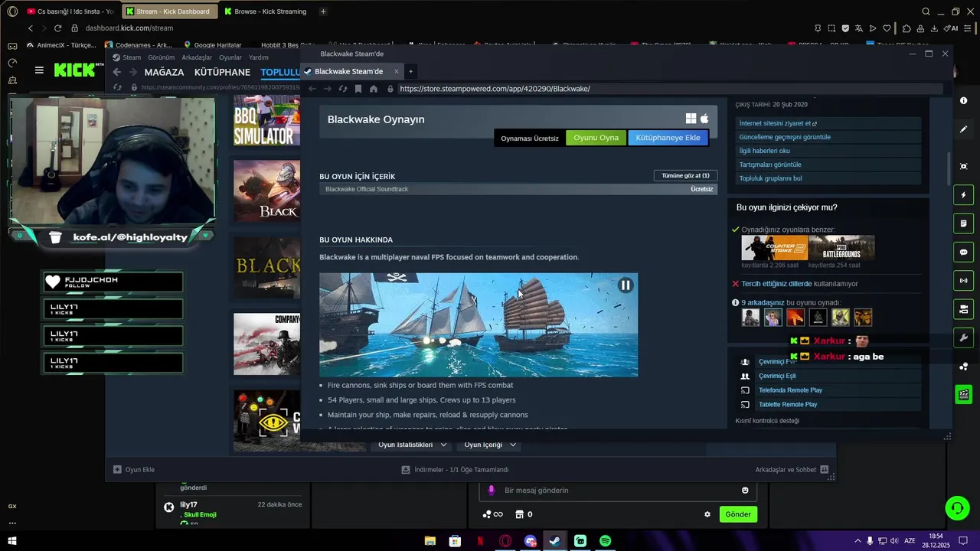Open the Steam menu in Steam window
980x551 pixels.
(127, 57)
